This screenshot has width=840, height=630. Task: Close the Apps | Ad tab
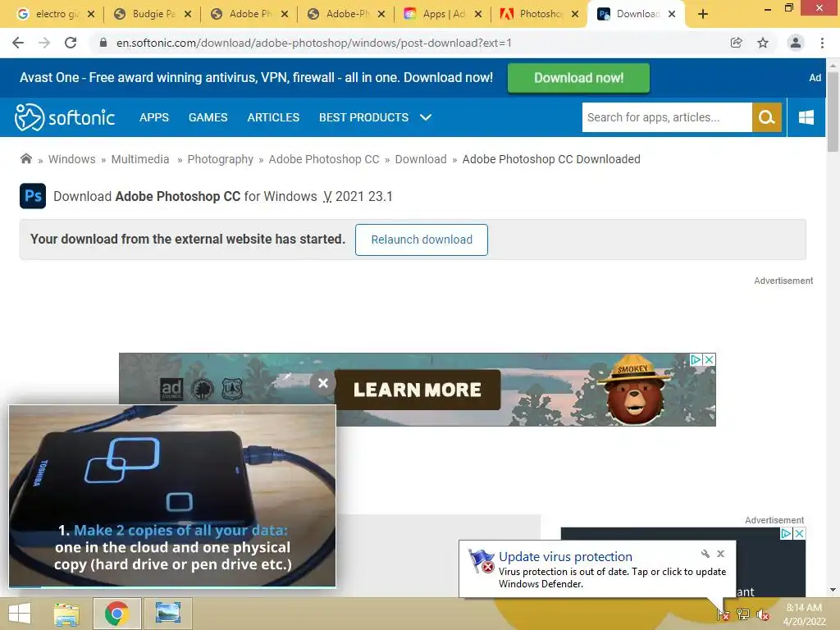click(x=478, y=15)
